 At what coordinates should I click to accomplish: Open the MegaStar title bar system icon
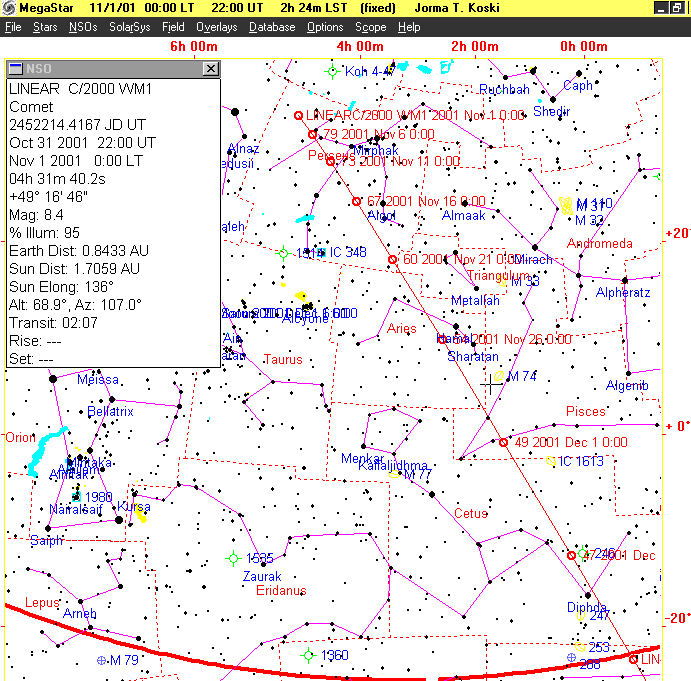(9, 8)
